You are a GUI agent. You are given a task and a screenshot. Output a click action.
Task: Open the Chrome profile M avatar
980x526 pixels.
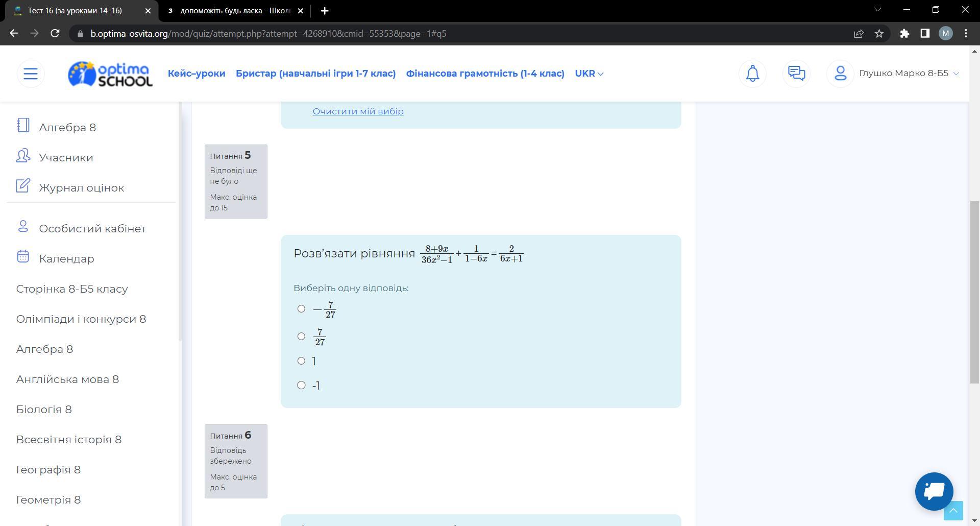(x=945, y=33)
